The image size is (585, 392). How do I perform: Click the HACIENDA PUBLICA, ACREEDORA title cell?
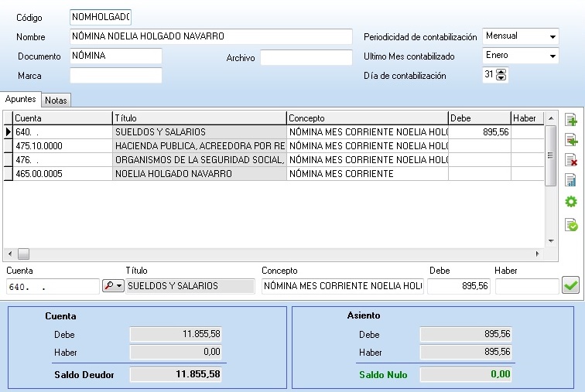199,146
